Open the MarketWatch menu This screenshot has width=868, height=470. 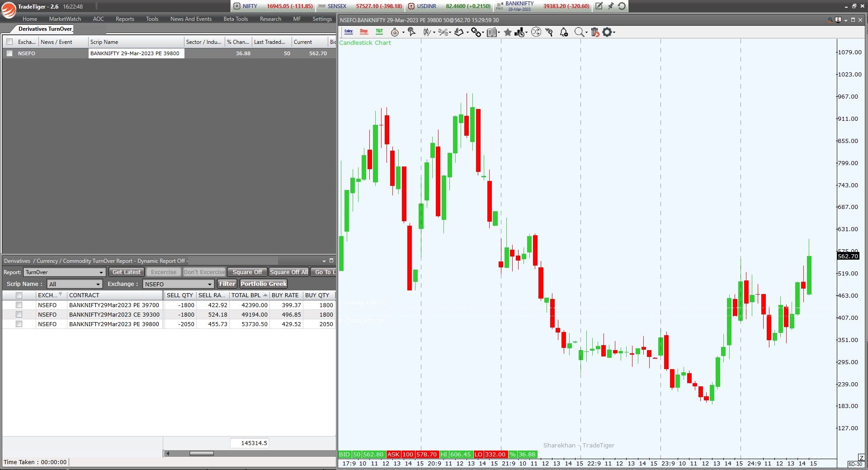[x=65, y=19]
